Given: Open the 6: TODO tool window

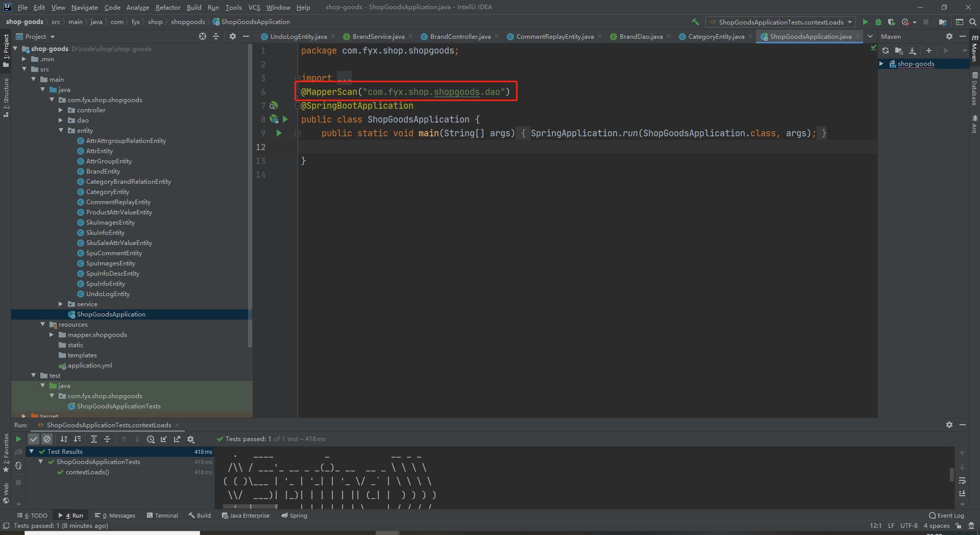Looking at the screenshot, I should pos(33,516).
